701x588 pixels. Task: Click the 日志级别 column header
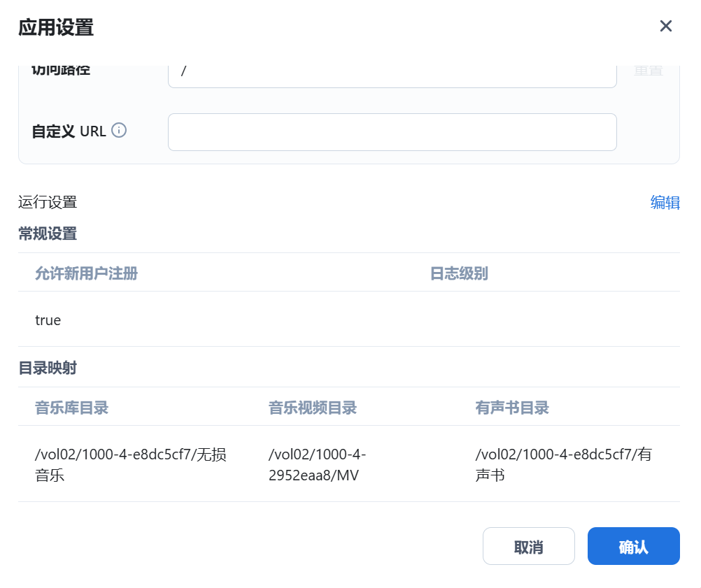[x=458, y=274]
